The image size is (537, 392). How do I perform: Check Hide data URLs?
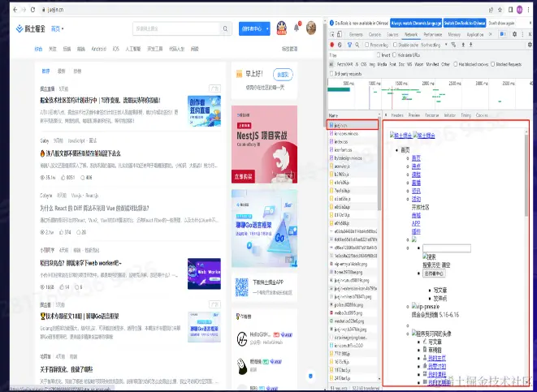(x=394, y=54)
